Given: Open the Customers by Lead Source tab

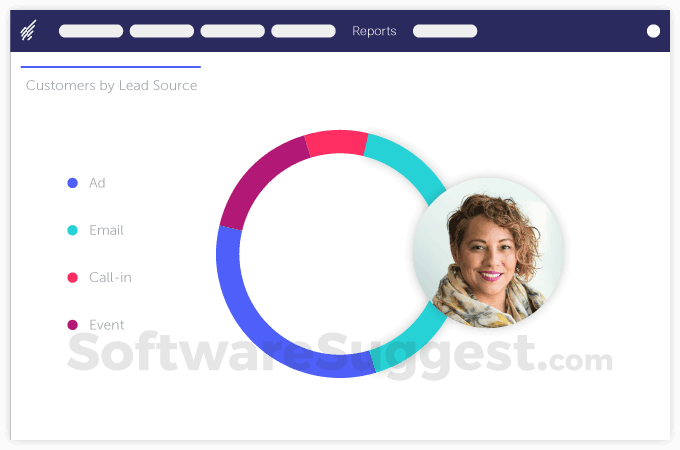Looking at the screenshot, I should [x=111, y=85].
